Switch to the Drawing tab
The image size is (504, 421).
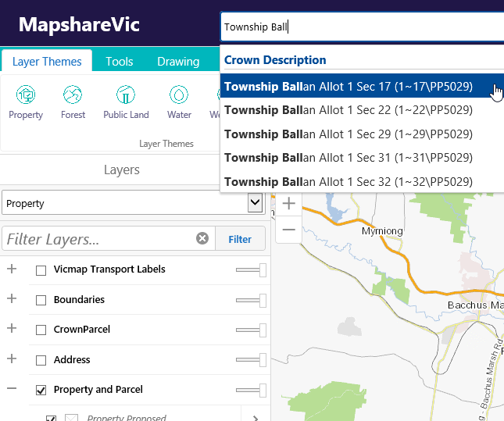[x=178, y=61]
